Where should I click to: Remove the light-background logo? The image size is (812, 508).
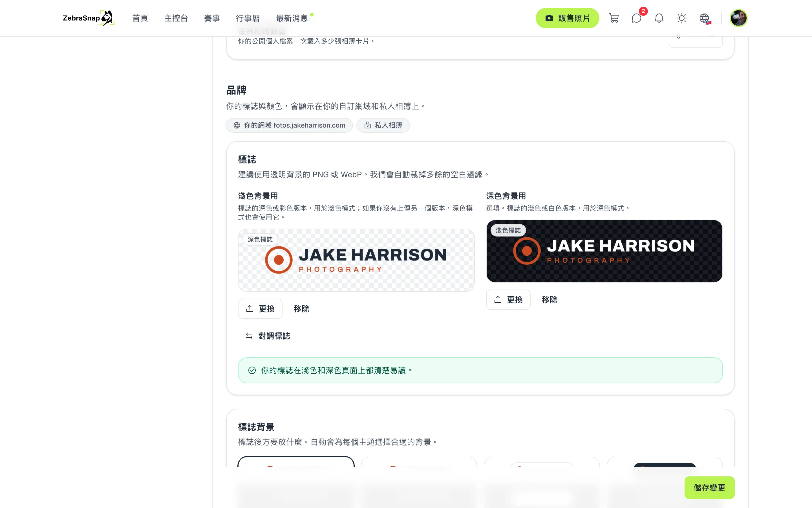point(301,308)
